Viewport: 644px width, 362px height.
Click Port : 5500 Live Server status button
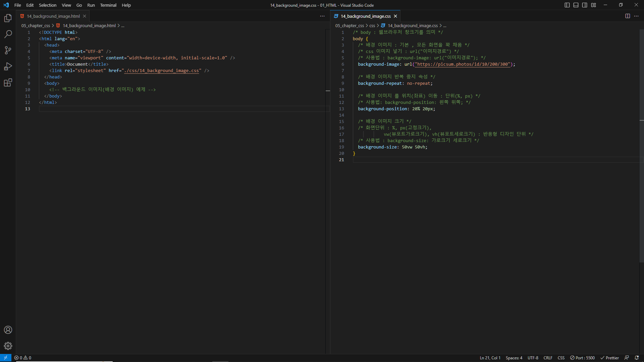pyautogui.click(x=583, y=358)
